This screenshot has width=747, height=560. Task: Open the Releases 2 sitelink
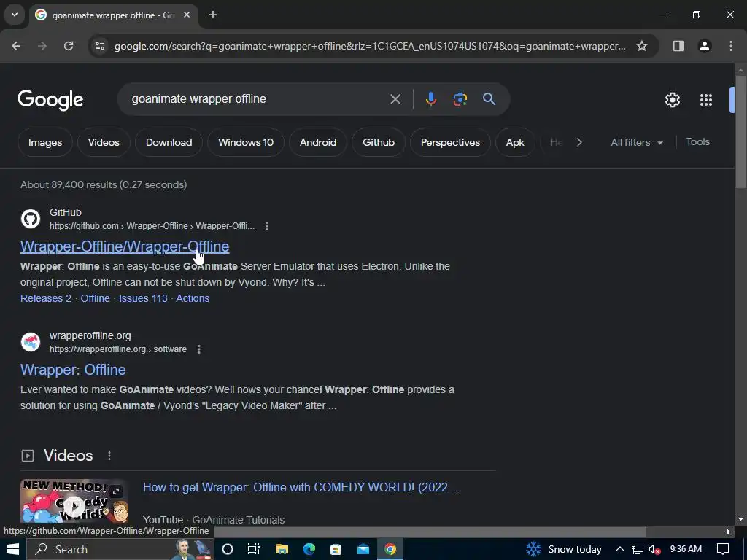coord(46,298)
